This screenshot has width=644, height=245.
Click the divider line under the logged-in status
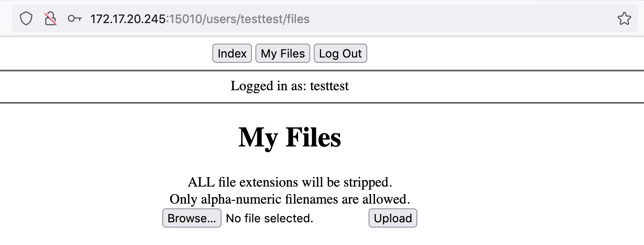pyautogui.click(x=322, y=103)
